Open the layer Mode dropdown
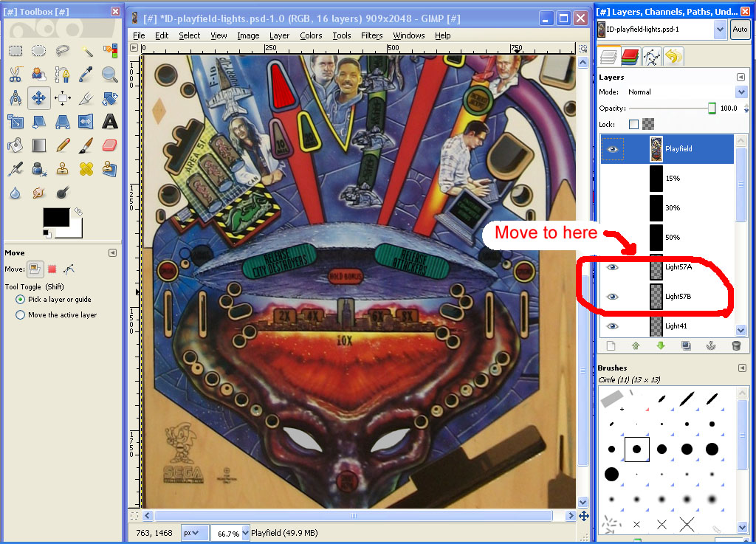The image size is (756, 544). pos(741,92)
